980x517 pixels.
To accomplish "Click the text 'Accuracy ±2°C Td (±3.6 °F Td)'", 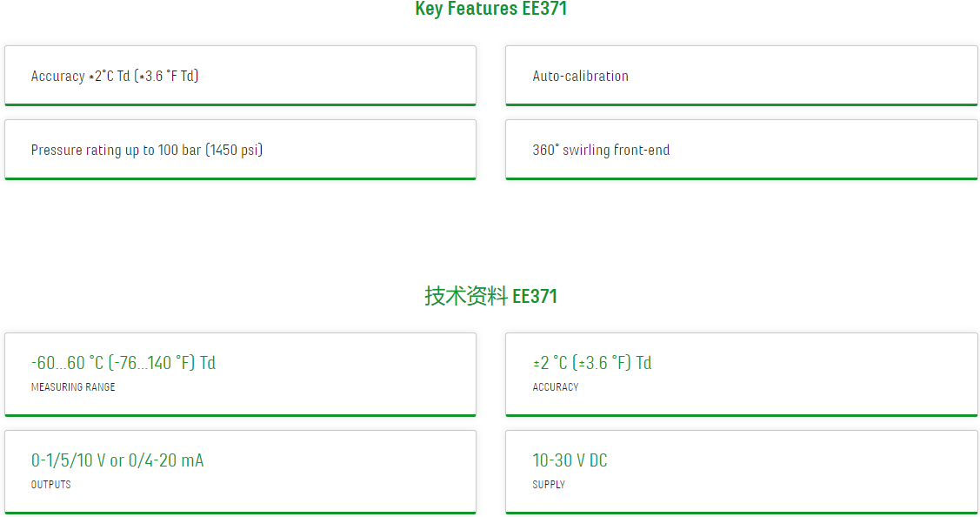I will pyautogui.click(x=115, y=76).
